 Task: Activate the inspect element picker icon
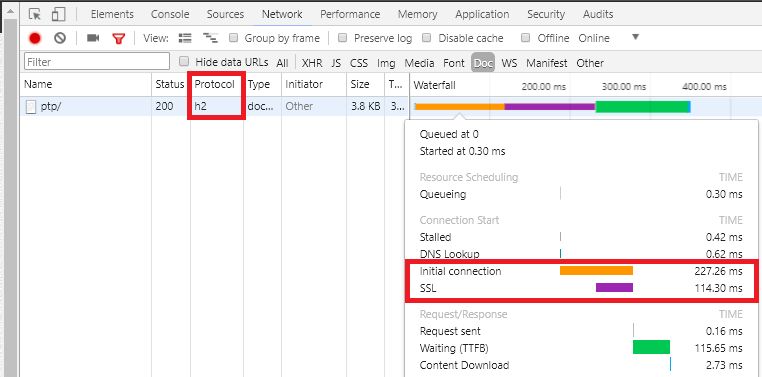point(35,14)
